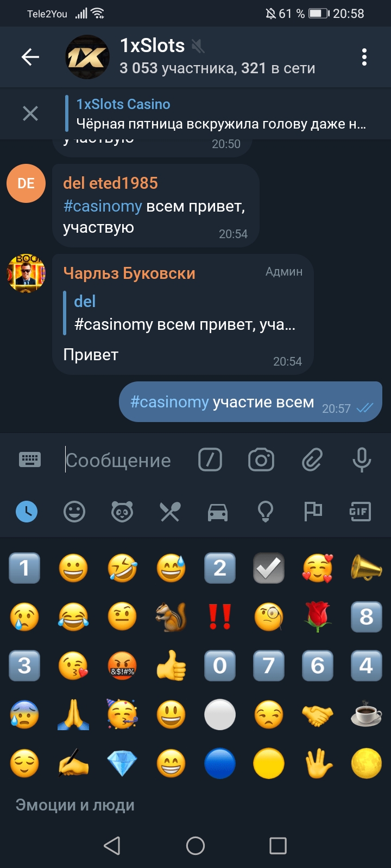Dismiss the pinned 1xSlots Casino message
The width and height of the screenshot is (391, 868).
30,113
